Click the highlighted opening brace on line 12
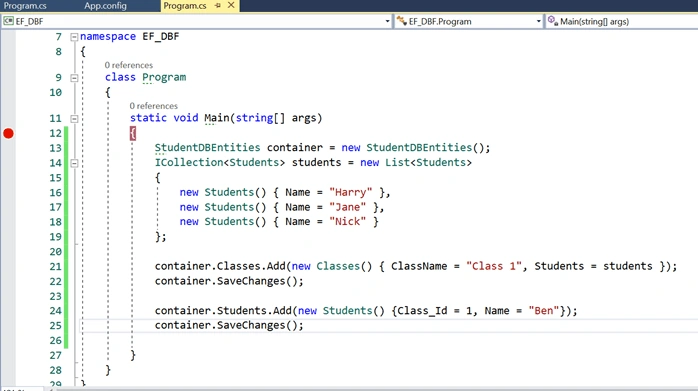Screen dimensions: 698x391 pos(133,133)
